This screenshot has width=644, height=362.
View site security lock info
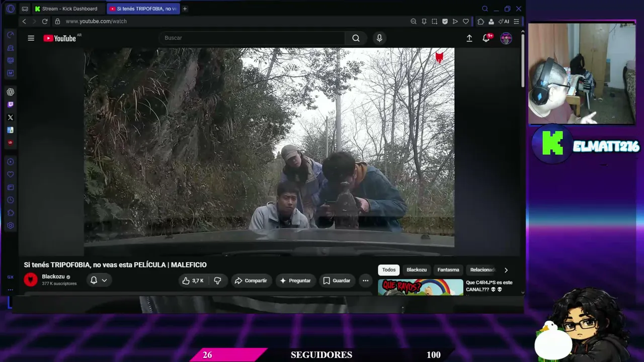(x=57, y=21)
